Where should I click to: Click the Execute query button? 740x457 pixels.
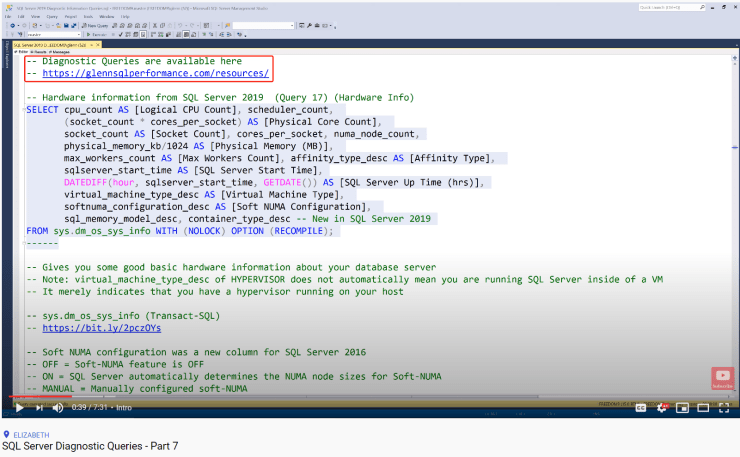click(96, 34)
